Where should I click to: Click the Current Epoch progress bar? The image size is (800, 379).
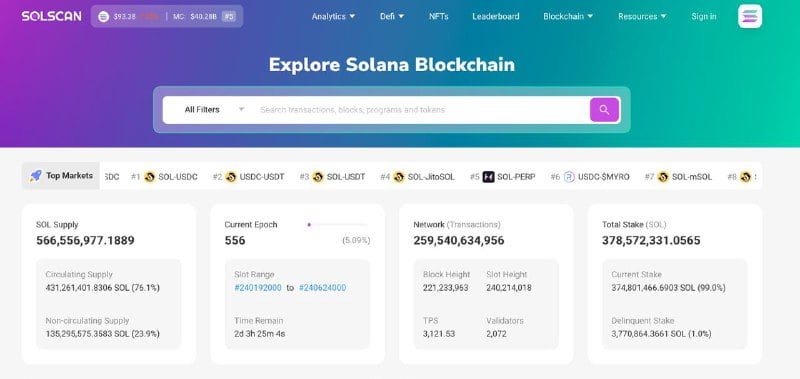337,224
